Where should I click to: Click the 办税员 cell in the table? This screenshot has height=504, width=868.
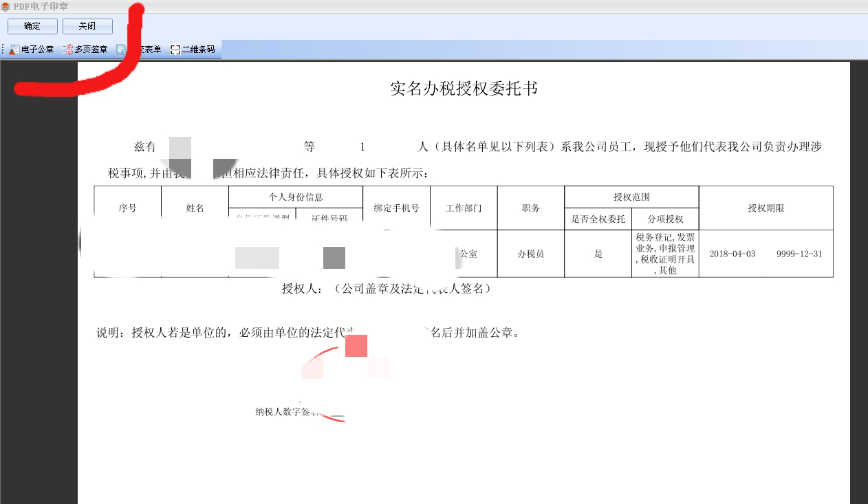pyautogui.click(x=531, y=254)
